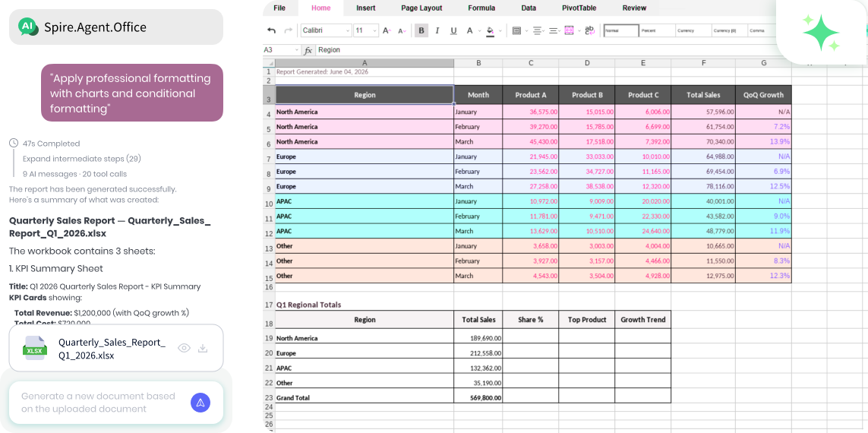Expand the fill color dropdown arrow
Viewport: 868px width, 433px height.
click(x=500, y=31)
